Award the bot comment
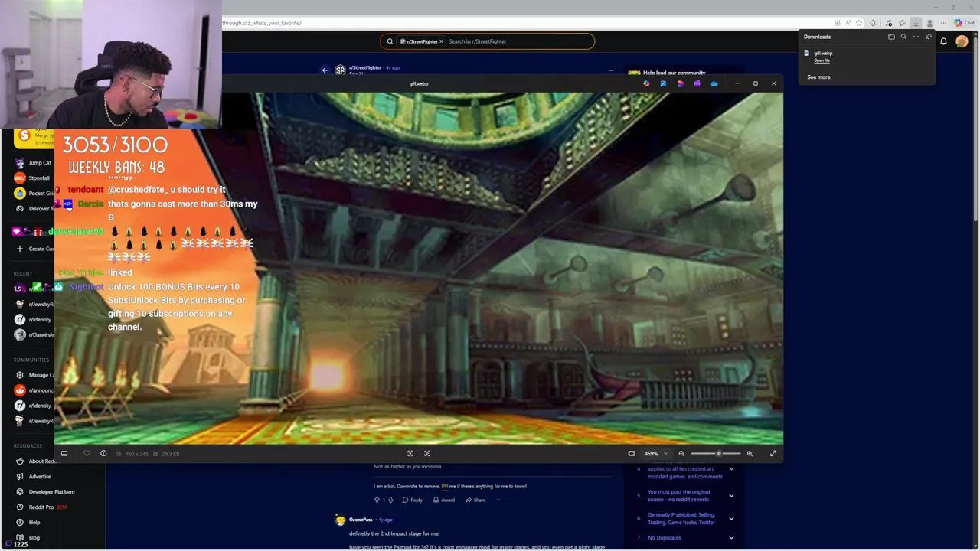Screen dimensions: 980x551 point(444,500)
